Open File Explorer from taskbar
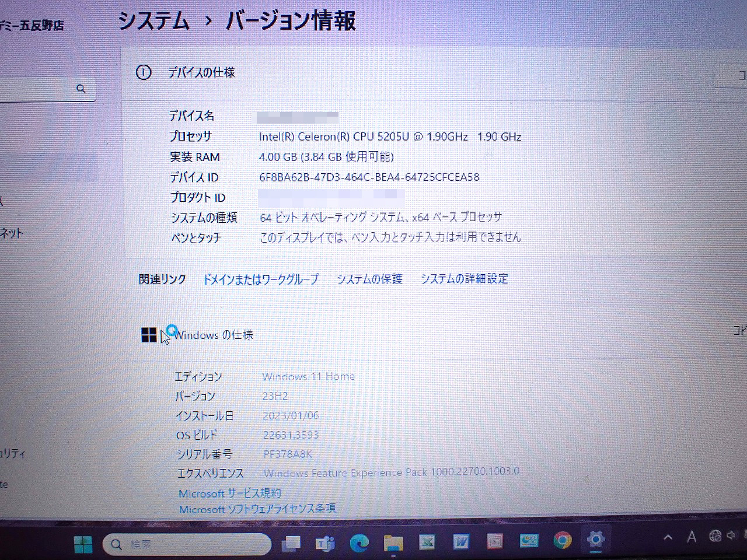747x560 pixels. pos(393,544)
